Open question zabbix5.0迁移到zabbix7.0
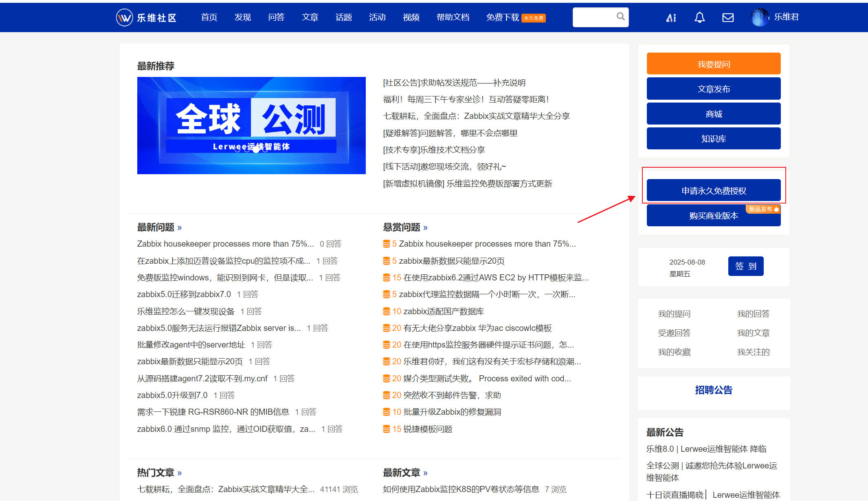The height and width of the screenshot is (501, 868). pos(184,294)
